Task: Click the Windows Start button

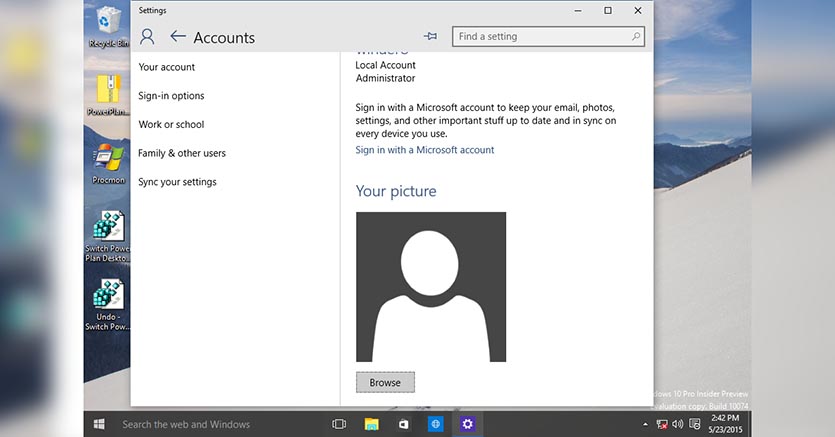Action: (x=99, y=424)
